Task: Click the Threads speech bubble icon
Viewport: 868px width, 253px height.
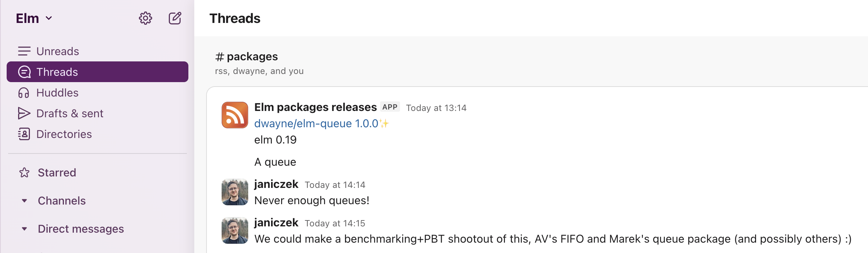Action: point(24,72)
